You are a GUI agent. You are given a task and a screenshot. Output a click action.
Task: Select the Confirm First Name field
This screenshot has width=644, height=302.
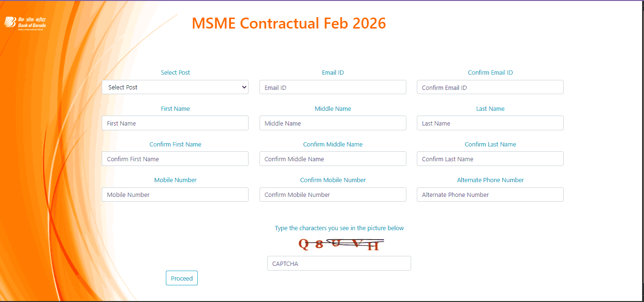pyautogui.click(x=175, y=158)
